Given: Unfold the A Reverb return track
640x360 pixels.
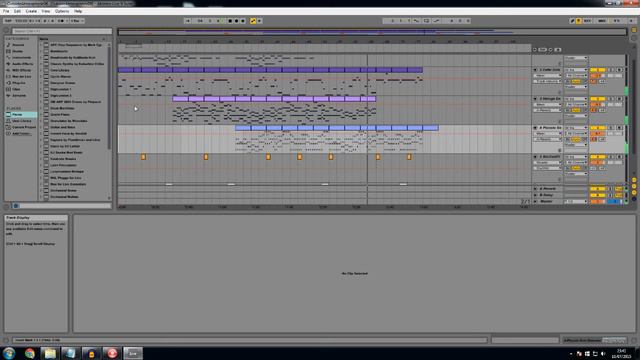Looking at the screenshot, I should click(x=535, y=189).
